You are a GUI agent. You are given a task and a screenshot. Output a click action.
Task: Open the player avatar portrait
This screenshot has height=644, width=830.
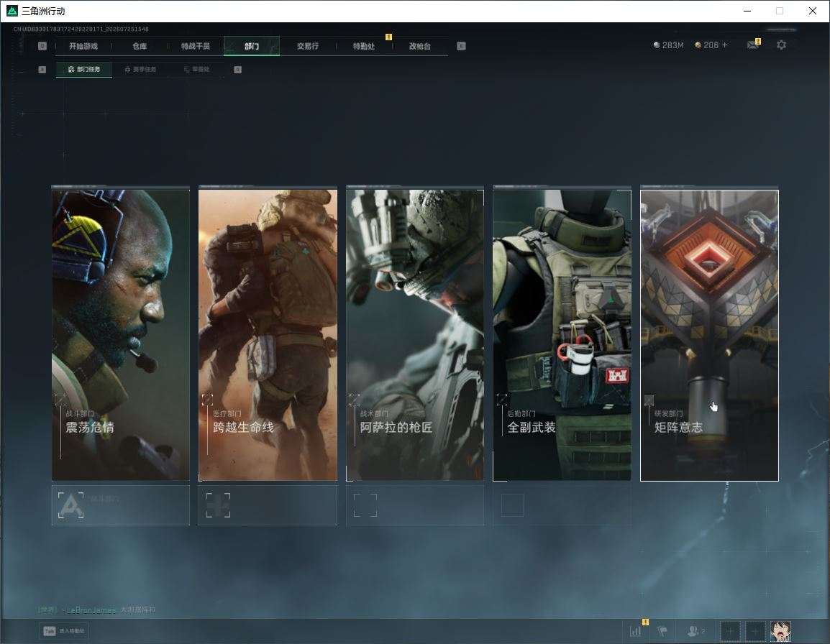[781, 631]
